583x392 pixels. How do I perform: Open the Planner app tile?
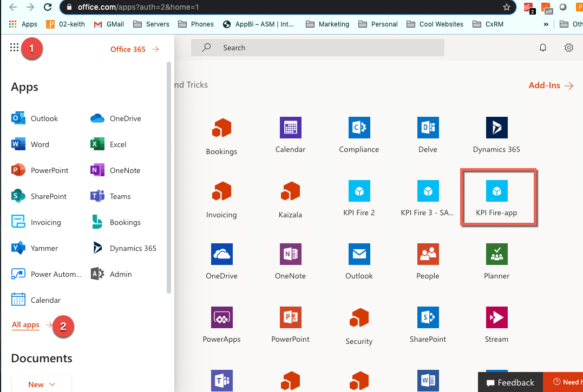(x=497, y=262)
